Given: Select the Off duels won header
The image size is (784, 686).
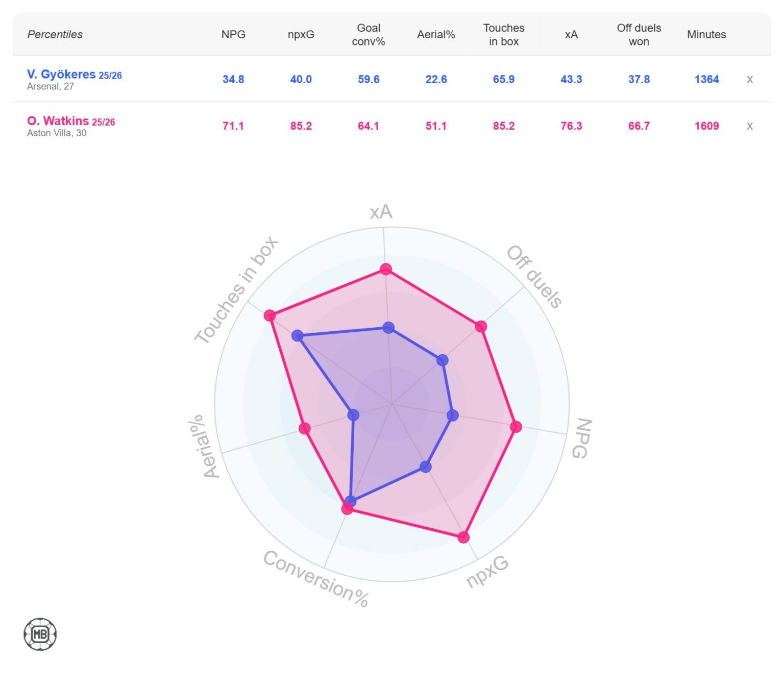Looking at the screenshot, I should tap(639, 35).
